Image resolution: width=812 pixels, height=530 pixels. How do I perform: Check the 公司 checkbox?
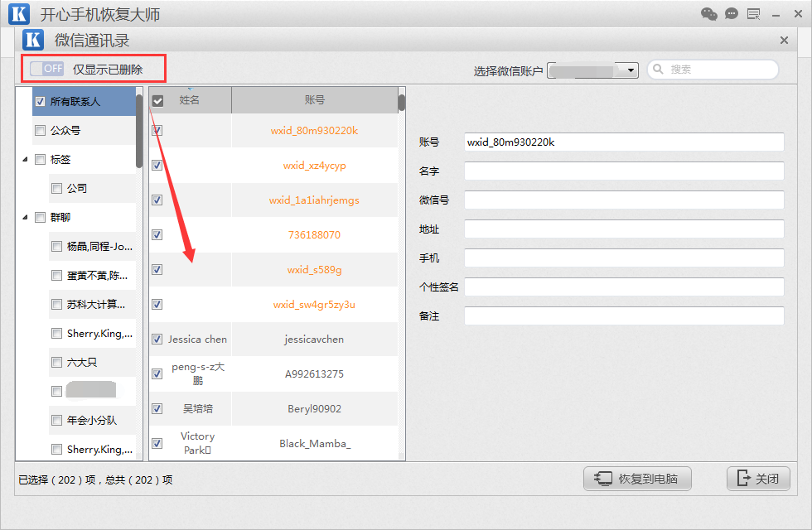coord(56,189)
